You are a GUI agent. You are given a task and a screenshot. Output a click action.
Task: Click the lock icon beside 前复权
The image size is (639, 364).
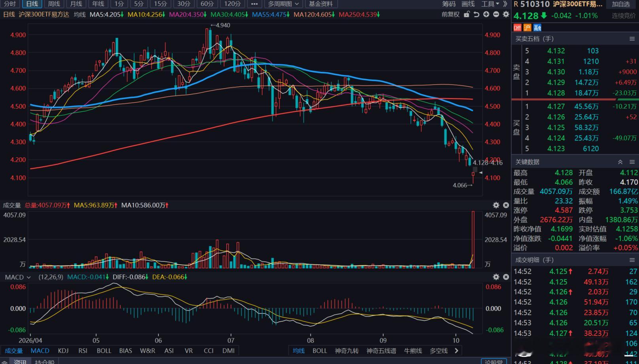click(467, 14)
